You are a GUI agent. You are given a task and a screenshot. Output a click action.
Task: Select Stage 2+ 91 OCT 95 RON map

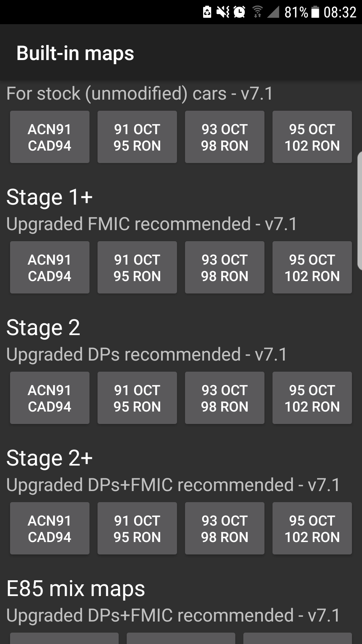click(137, 529)
